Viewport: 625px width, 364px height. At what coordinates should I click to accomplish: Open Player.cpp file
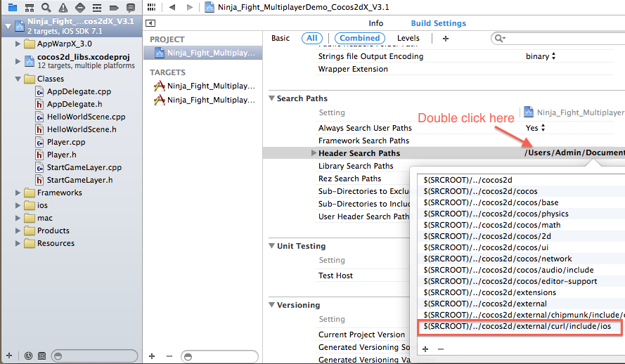click(60, 142)
